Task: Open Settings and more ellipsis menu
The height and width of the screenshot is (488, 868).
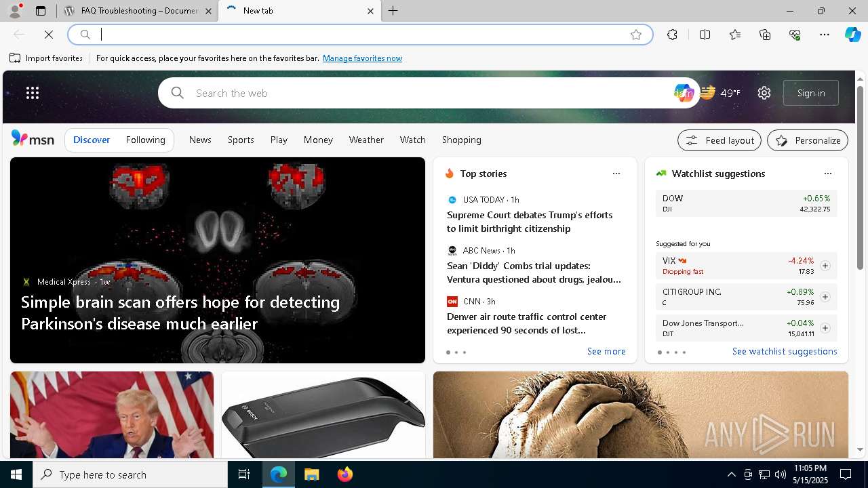Action: [825, 35]
